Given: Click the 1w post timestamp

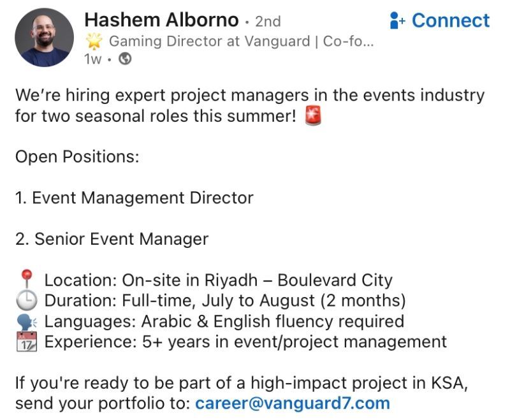Looking at the screenshot, I should pos(92,59).
